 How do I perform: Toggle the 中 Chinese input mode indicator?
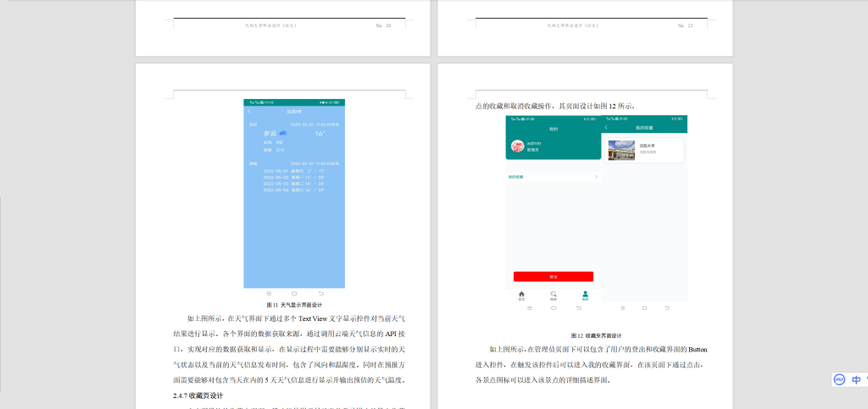click(856, 379)
